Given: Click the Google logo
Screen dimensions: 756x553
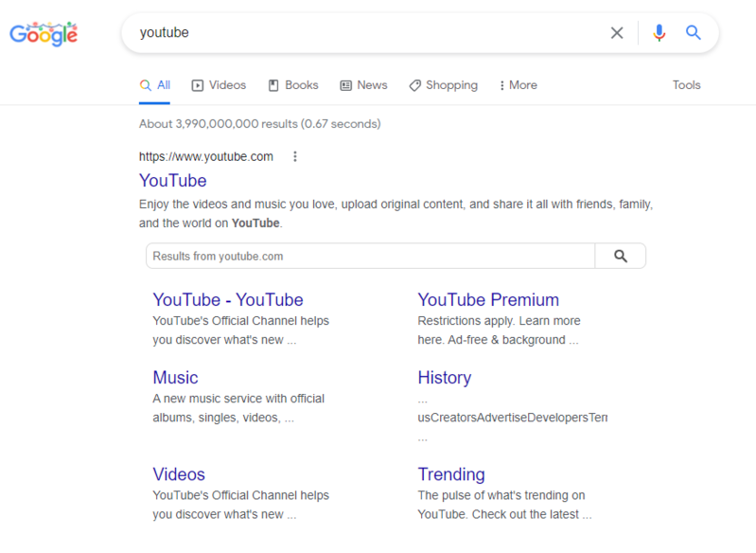Looking at the screenshot, I should click(44, 34).
